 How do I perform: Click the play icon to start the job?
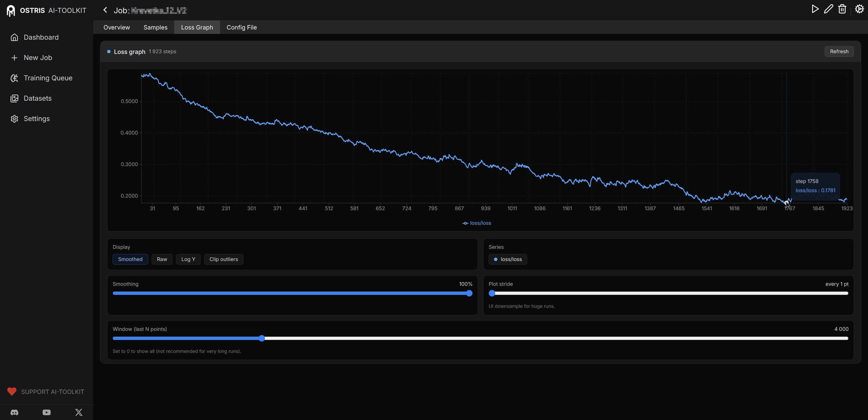click(x=815, y=9)
